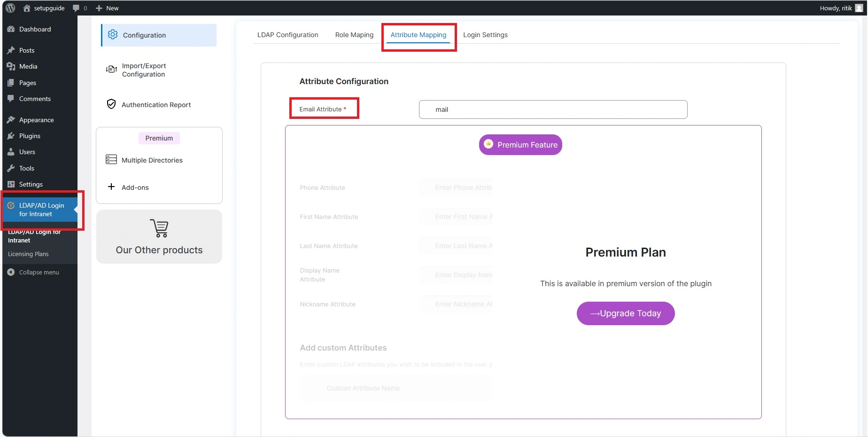Click the Nickname Attribute field
The height and width of the screenshot is (437, 868).
point(456,304)
